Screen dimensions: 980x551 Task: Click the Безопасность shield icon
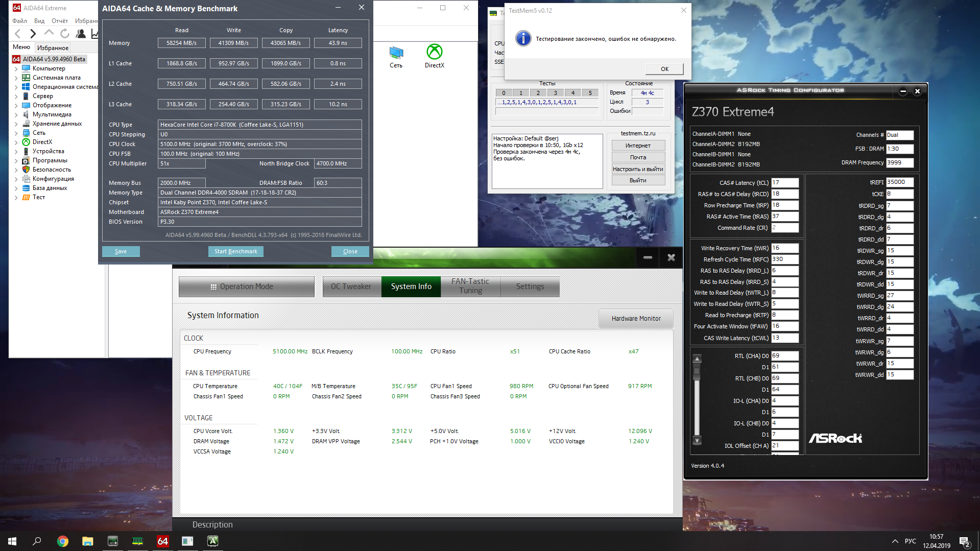(x=26, y=170)
